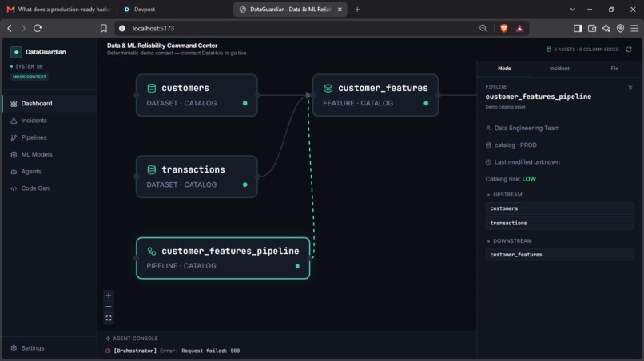
Task: Fit the graph view to screen
Action: coord(109,319)
